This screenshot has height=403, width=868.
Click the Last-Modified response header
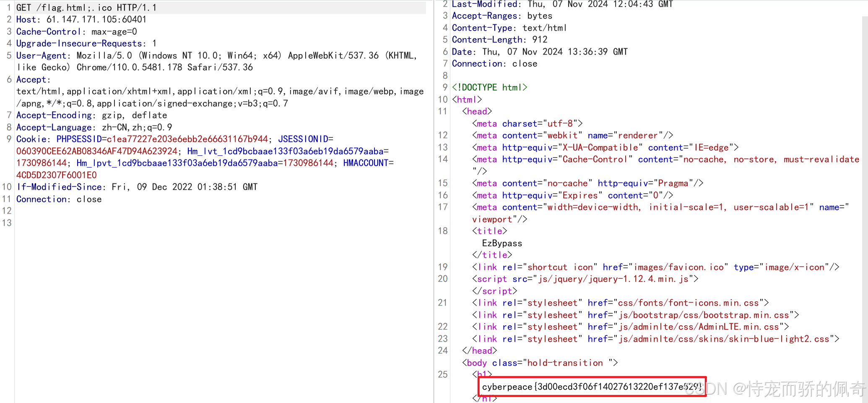coord(563,4)
